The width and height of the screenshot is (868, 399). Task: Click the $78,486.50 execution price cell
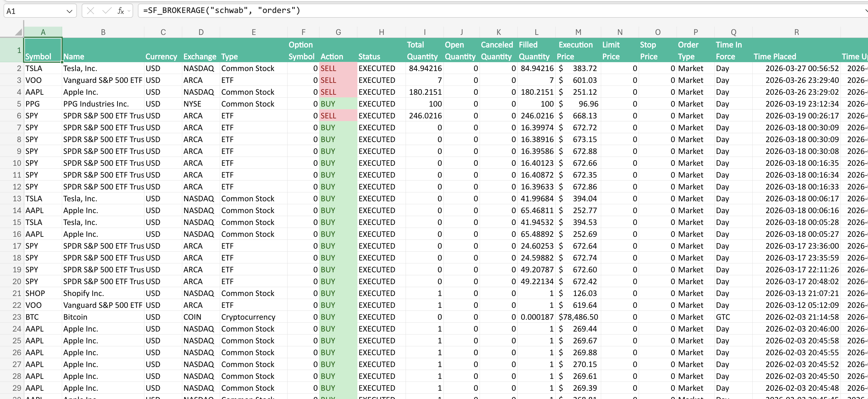[x=578, y=317]
